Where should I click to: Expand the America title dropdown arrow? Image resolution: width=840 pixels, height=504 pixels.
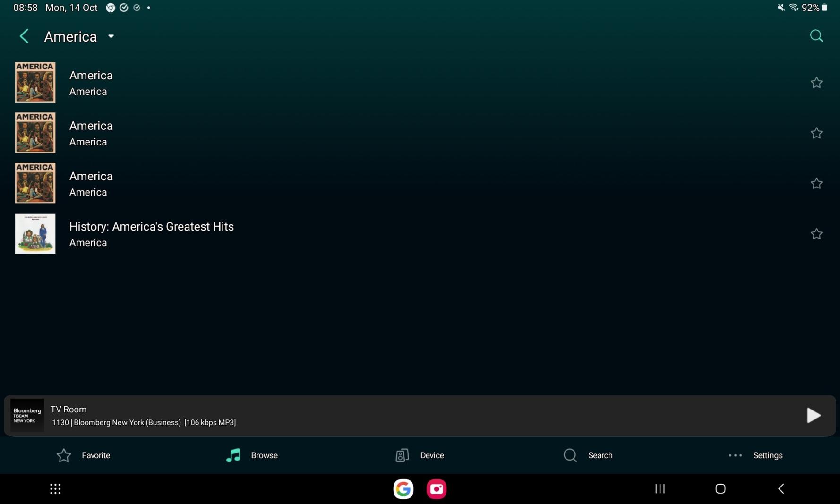pos(111,36)
